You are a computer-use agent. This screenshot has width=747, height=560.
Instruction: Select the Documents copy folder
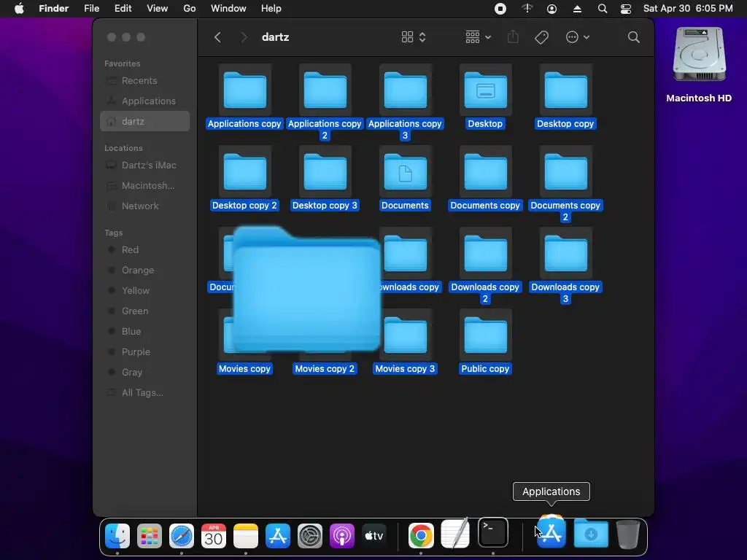tap(485, 172)
